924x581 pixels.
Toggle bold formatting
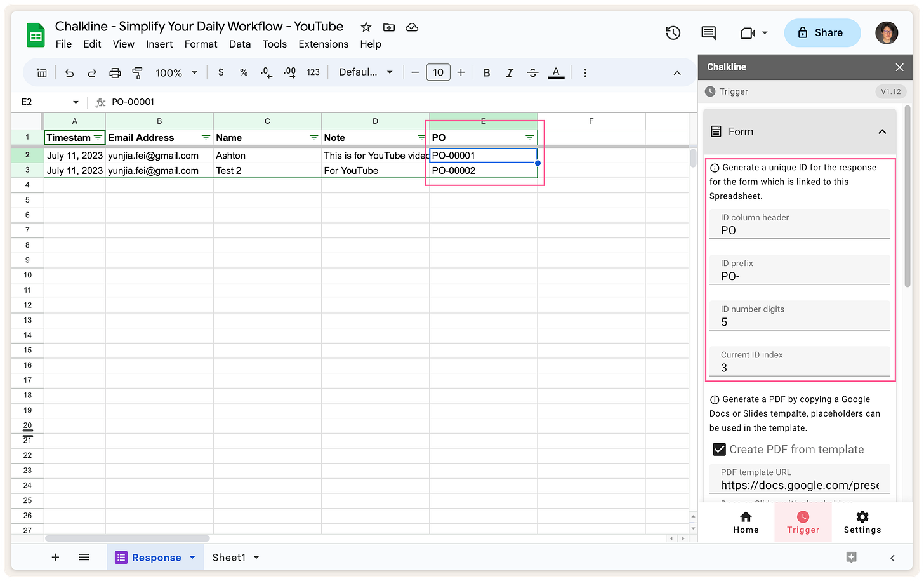pyautogui.click(x=487, y=73)
